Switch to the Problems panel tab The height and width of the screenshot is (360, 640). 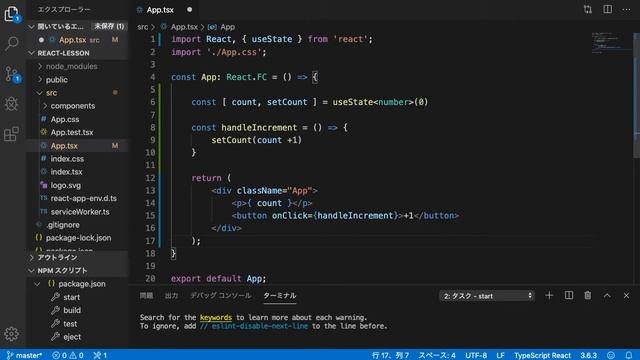(146, 296)
